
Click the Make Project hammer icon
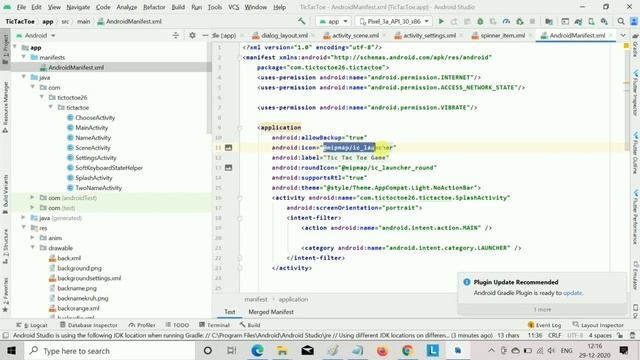[x=302, y=21]
